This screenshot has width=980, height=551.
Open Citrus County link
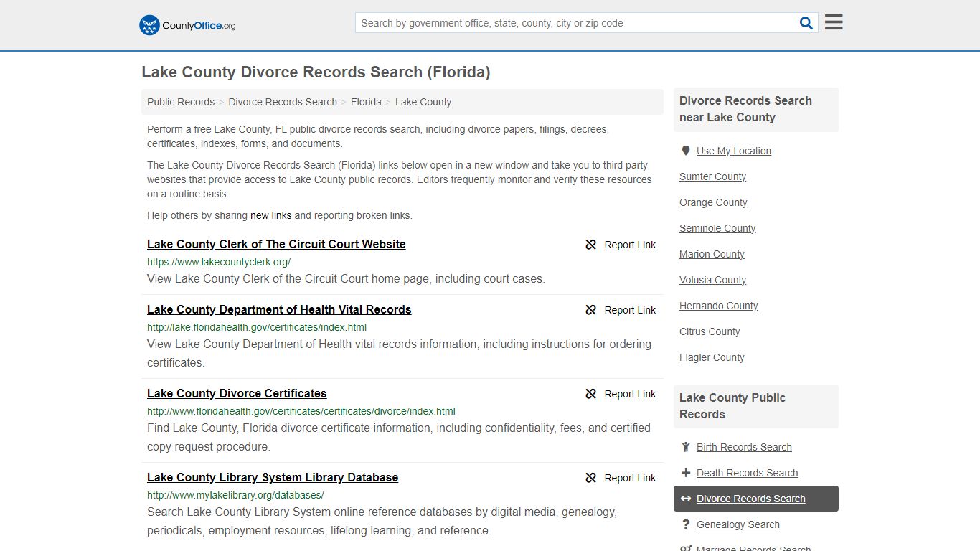pyautogui.click(x=710, y=331)
